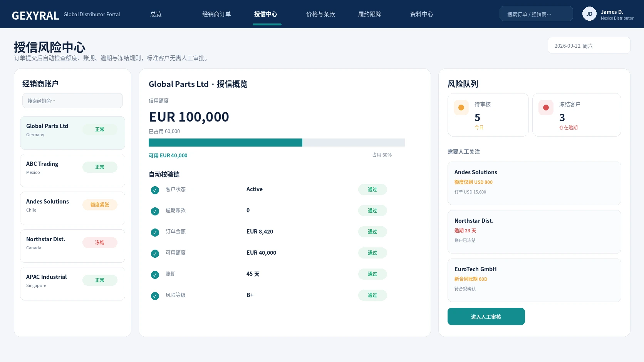The width and height of the screenshot is (644, 362).
Task: Click the EUR 8,420 order amount value
Action: 260,232
